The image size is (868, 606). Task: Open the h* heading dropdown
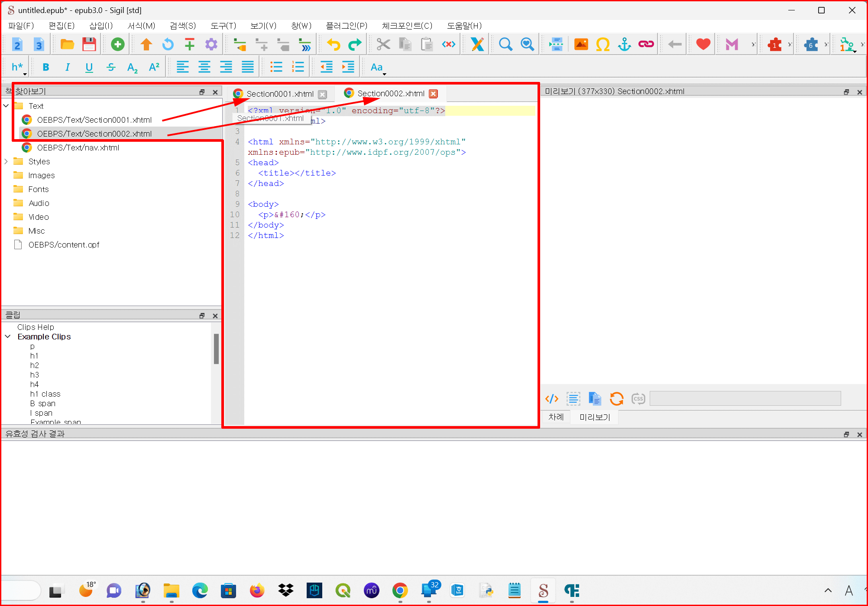coord(18,67)
